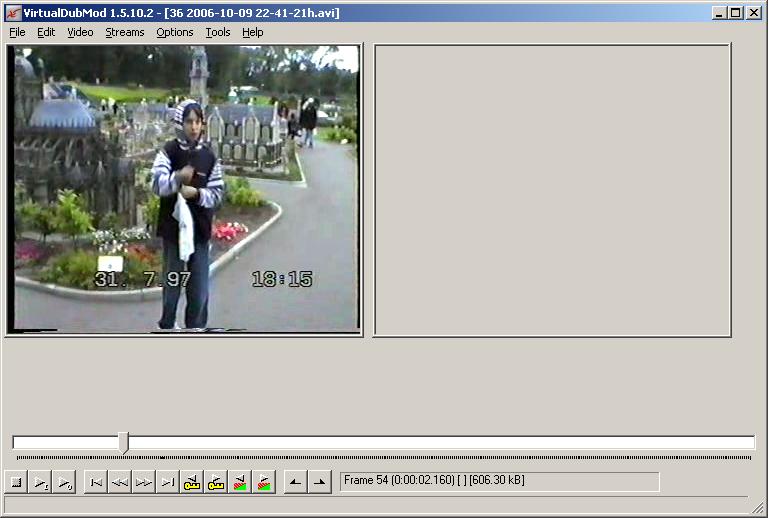Maximize the VirtualDubMod window
Viewport: 768px width, 518px height.
[x=736, y=13]
